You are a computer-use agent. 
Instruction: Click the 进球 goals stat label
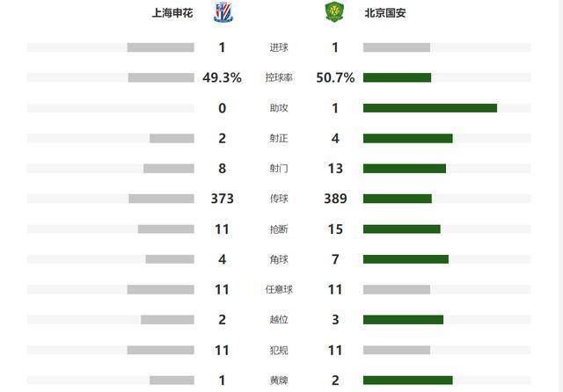(x=278, y=47)
